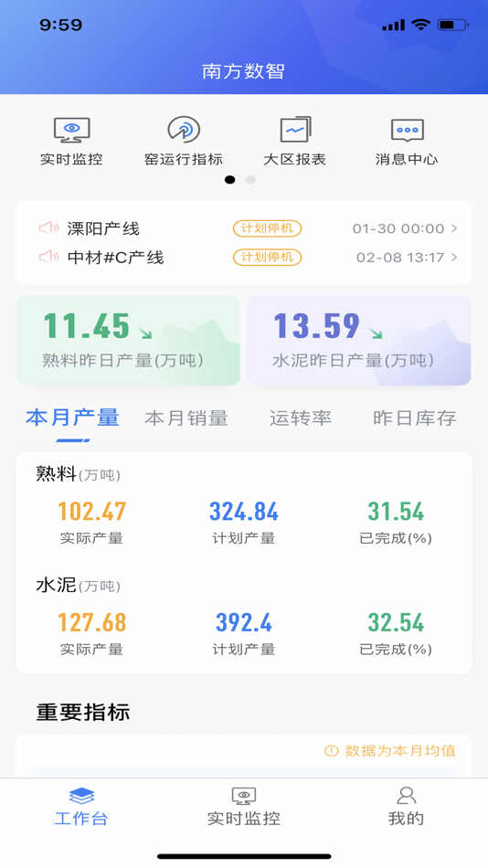The width and height of the screenshot is (488, 868).
Task: Tap the 窑运行指标 shortcut label
Action: pos(184,159)
